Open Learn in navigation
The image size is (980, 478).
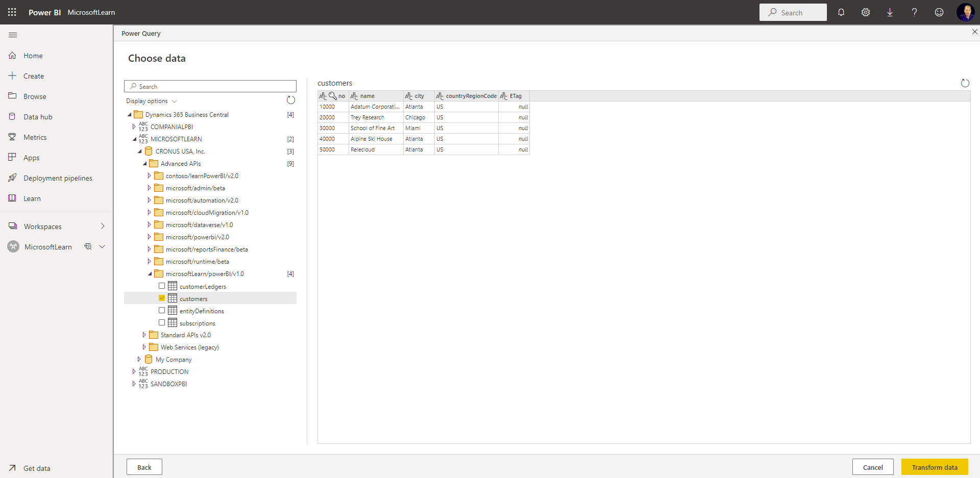point(56,198)
